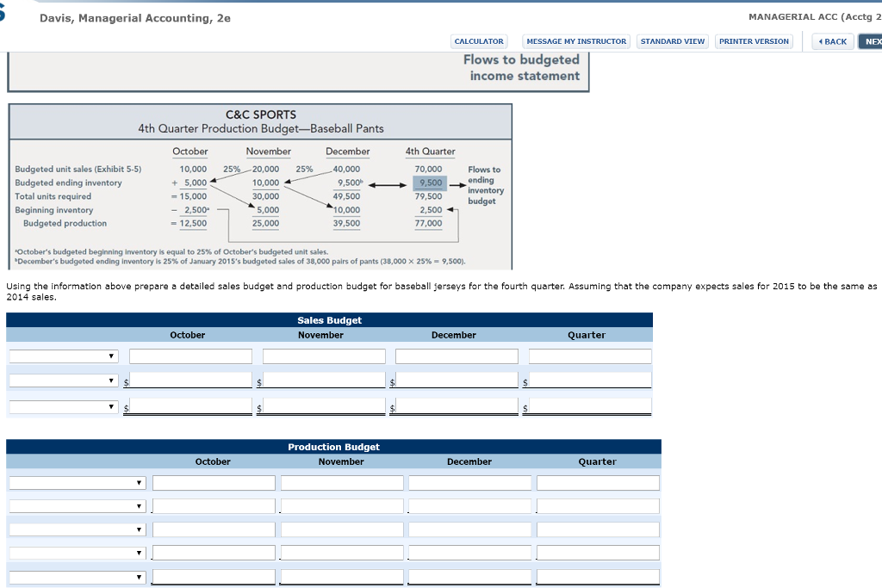This screenshot has height=588, width=882.
Task: Click Message My Instructor
Action: tap(576, 40)
